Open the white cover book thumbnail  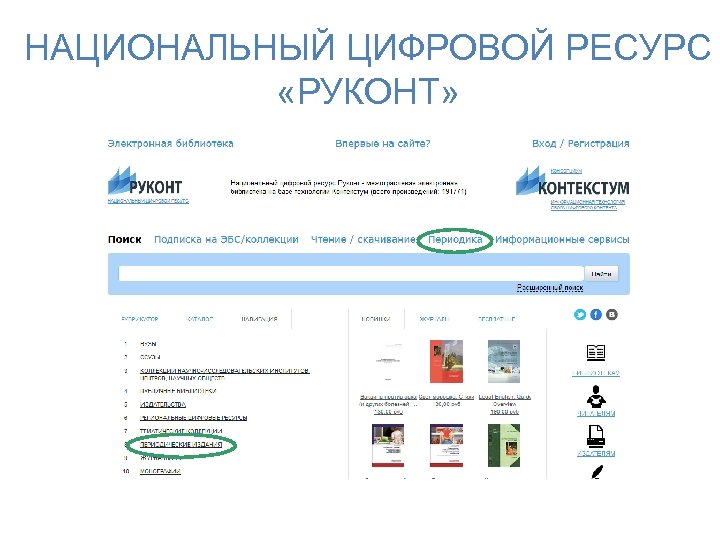pyautogui.click(x=388, y=361)
